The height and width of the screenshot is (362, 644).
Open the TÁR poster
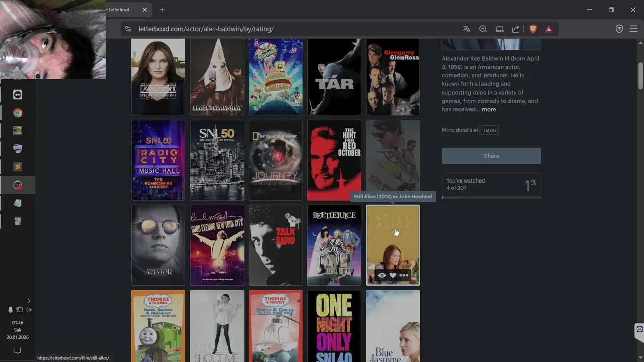[x=334, y=77]
